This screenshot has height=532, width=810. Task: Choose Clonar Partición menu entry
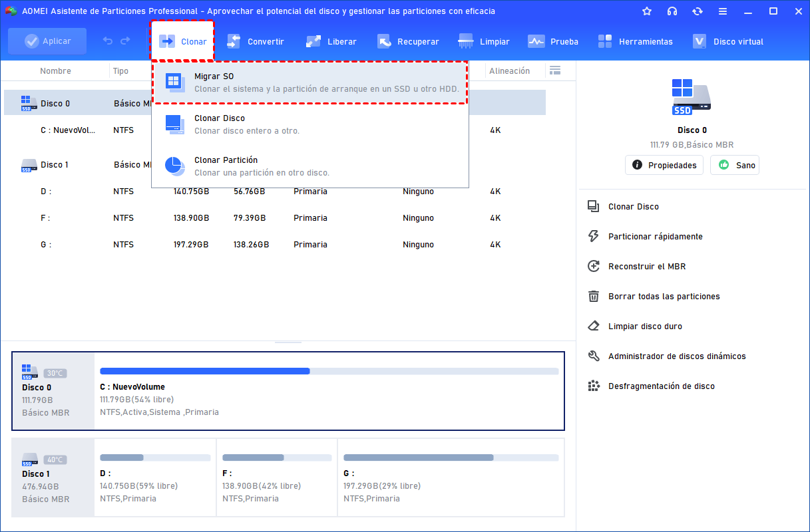[309, 166]
